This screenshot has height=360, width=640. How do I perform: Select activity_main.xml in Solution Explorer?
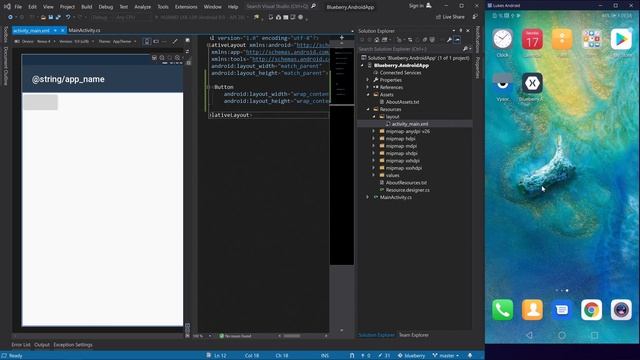point(409,124)
